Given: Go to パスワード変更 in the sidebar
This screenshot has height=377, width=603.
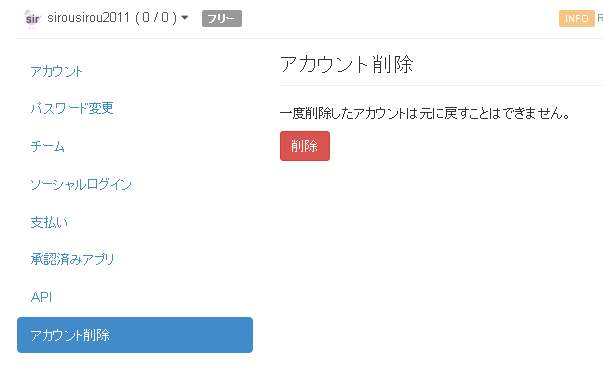Looking at the screenshot, I should point(72,108).
